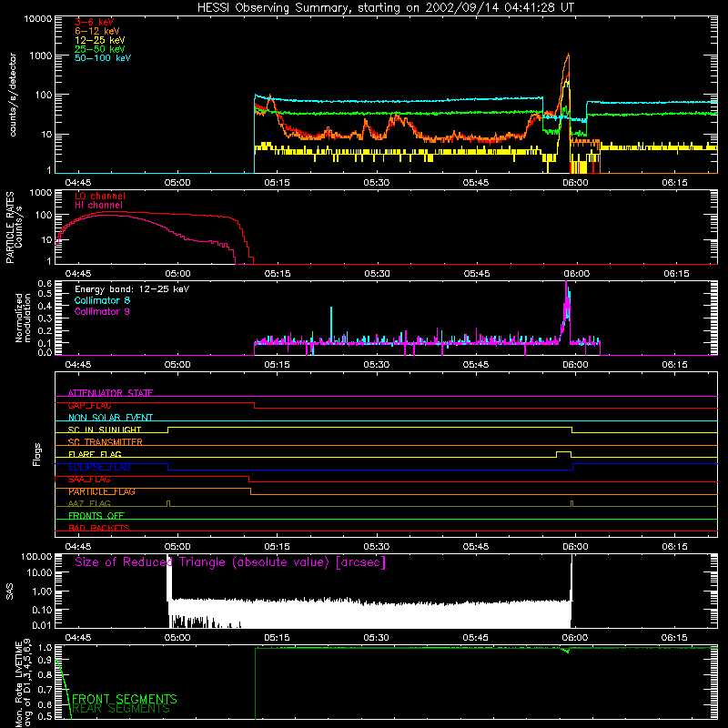
Task: Click the REAR SEGMENTS legend label
Action: pyautogui.click(x=121, y=709)
